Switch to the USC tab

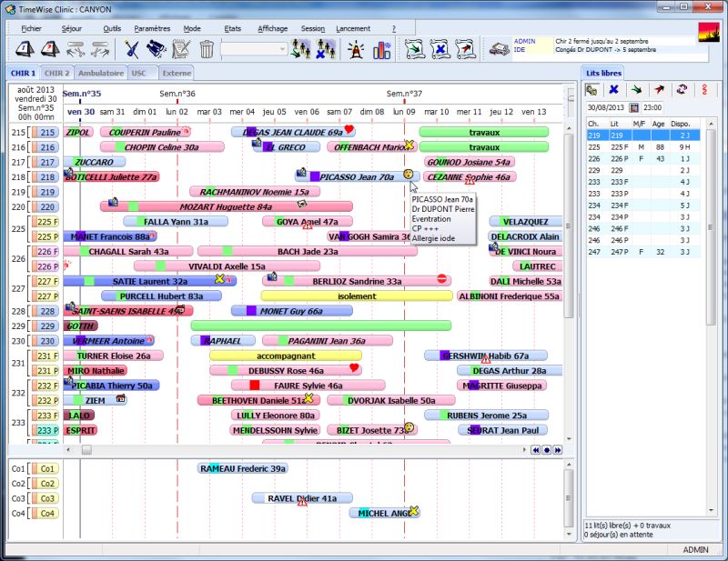[138, 73]
